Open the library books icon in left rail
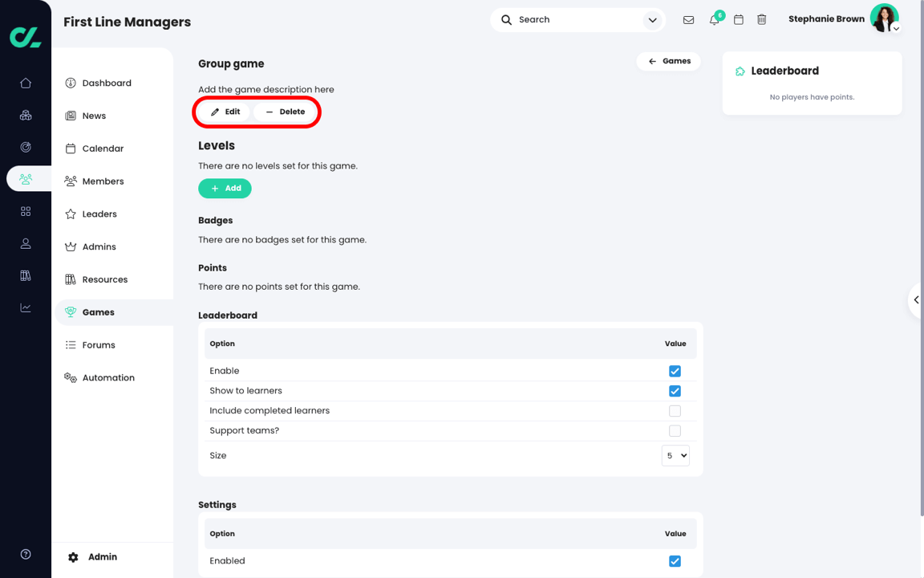The width and height of the screenshot is (924, 578). point(26,275)
